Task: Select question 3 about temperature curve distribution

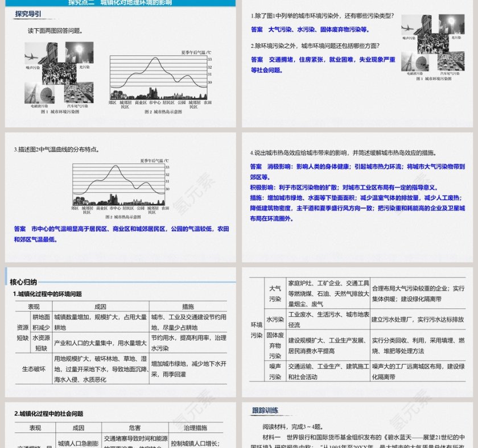Action: (57, 150)
